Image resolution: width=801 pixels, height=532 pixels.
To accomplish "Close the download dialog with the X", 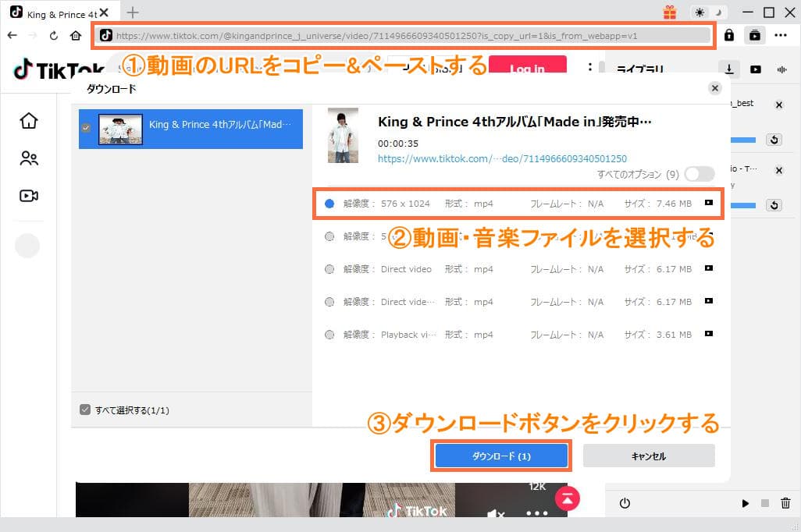I will [714, 88].
